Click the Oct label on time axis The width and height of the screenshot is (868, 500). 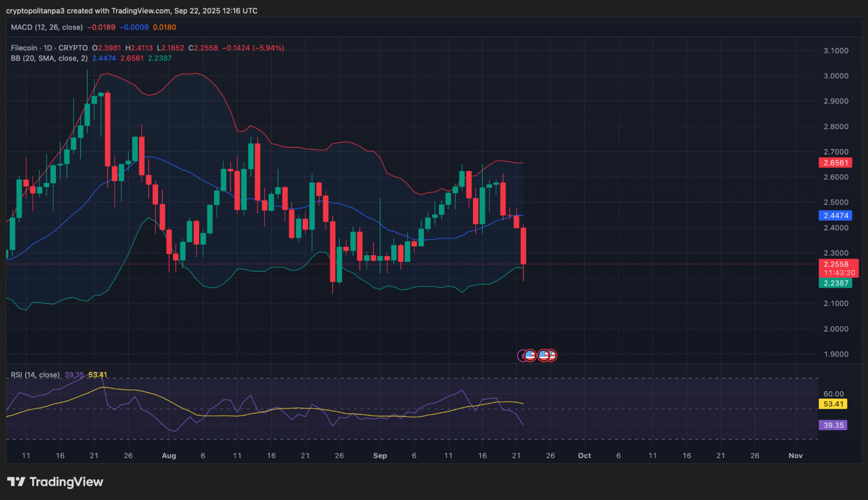pos(584,455)
